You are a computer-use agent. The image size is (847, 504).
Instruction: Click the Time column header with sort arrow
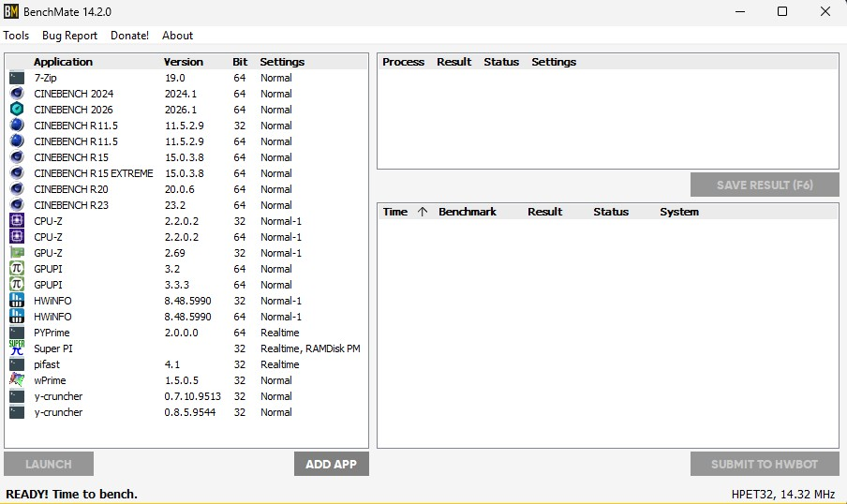click(405, 212)
